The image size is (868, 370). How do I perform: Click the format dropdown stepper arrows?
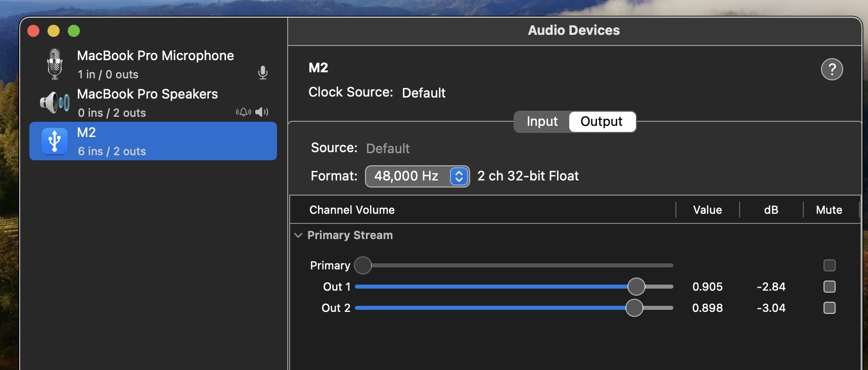459,176
